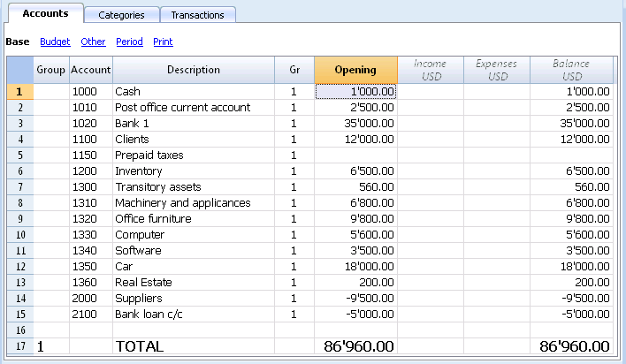Click account number 2000 cell
Viewport: 626px width, 364px height.
(x=91, y=299)
